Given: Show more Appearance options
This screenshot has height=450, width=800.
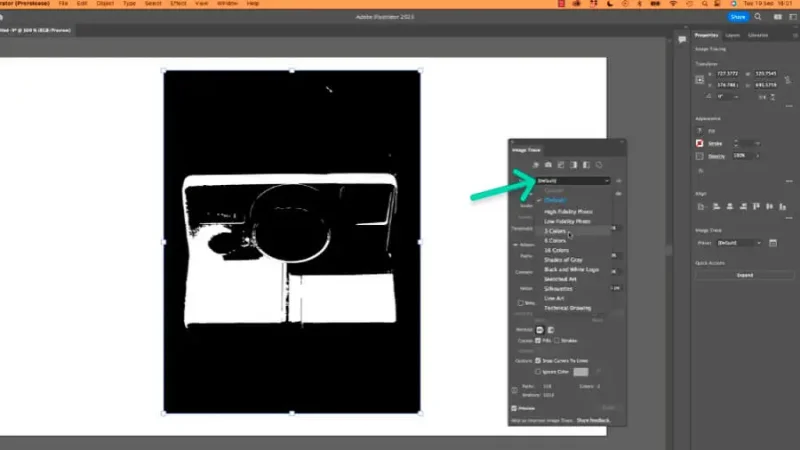Looking at the screenshot, I should [x=789, y=181].
